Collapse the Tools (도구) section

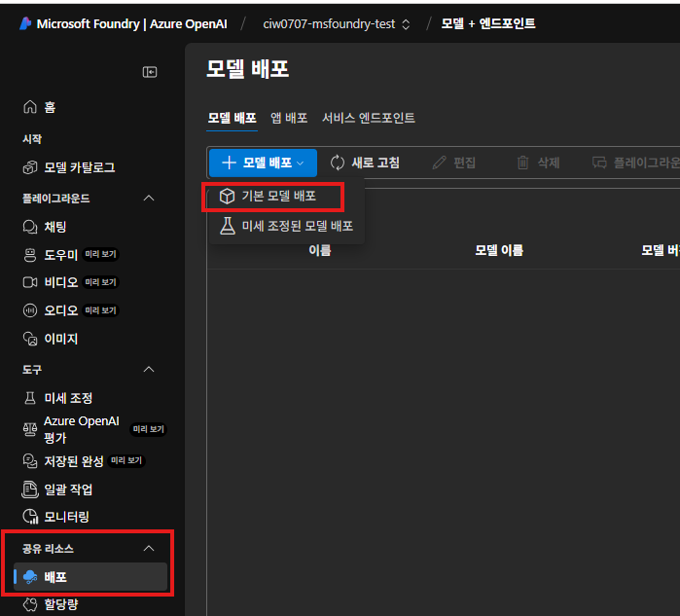(x=149, y=370)
